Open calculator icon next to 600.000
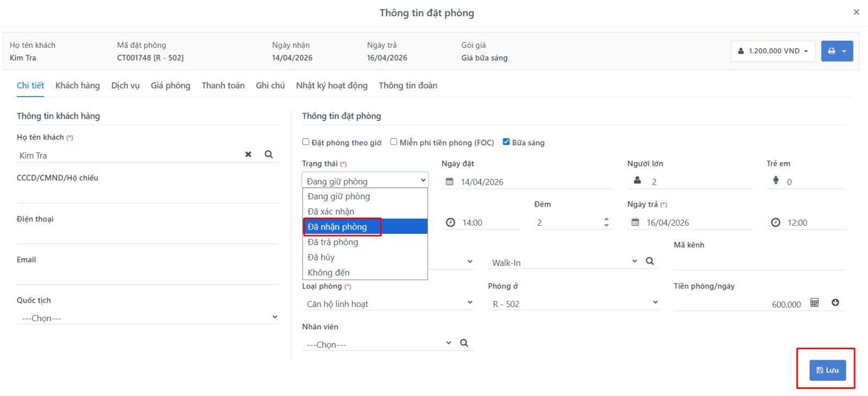This screenshot has width=868, height=396. point(814,303)
